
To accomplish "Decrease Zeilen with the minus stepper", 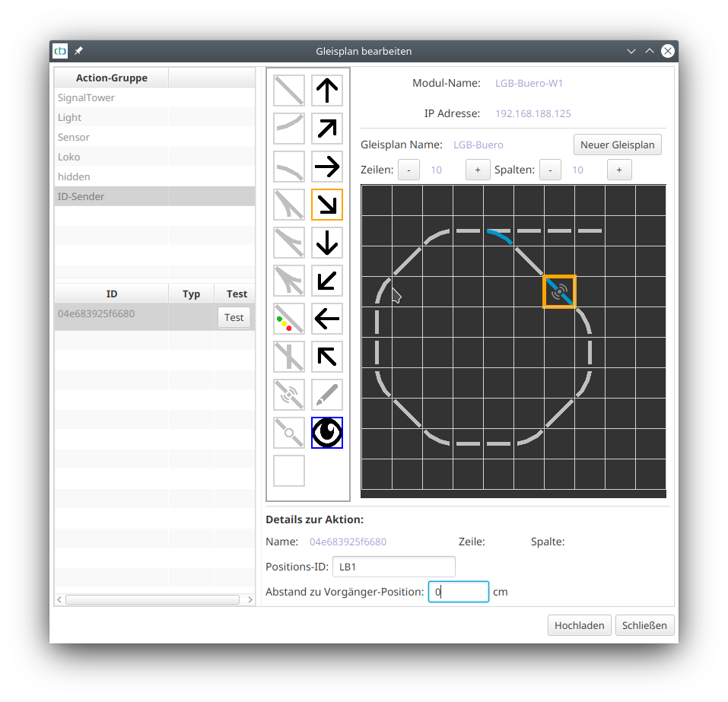I will pyautogui.click(x=409, y=170).
